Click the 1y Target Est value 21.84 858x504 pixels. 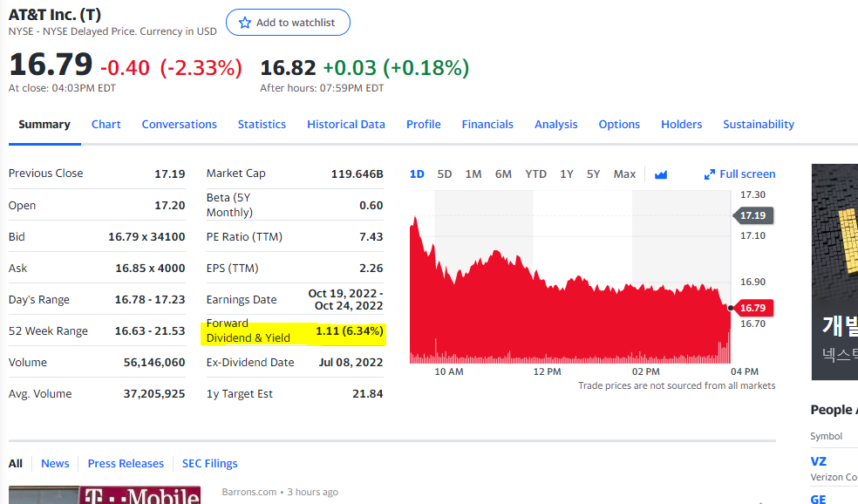click(368, 394)
